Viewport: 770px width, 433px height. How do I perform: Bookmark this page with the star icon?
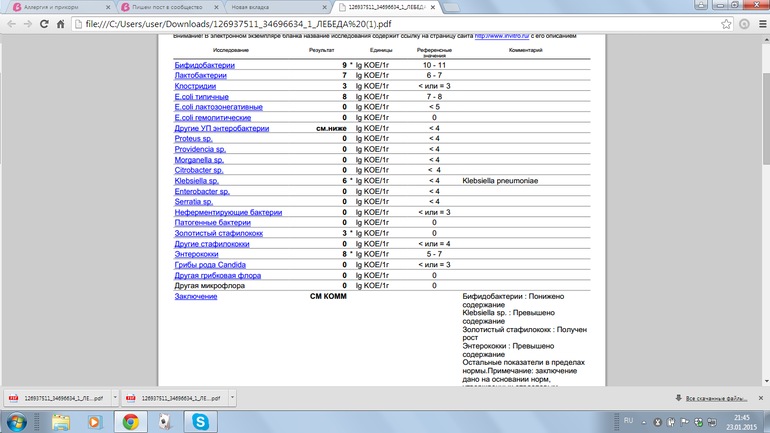[726, 24]
